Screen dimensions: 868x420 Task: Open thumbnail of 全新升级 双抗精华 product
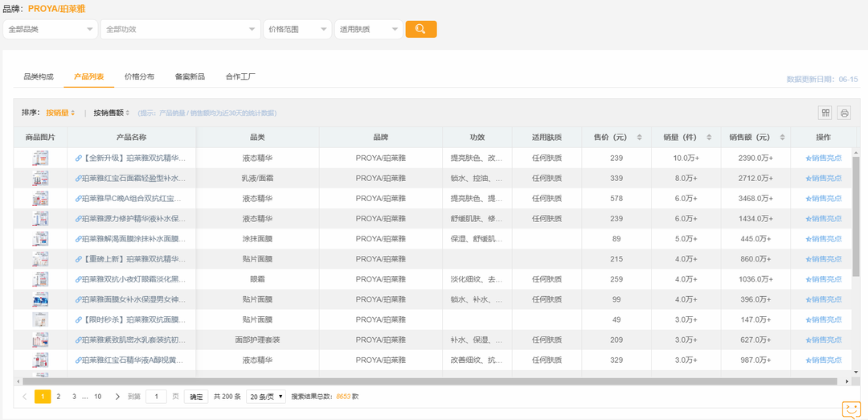tap(40, 158)
